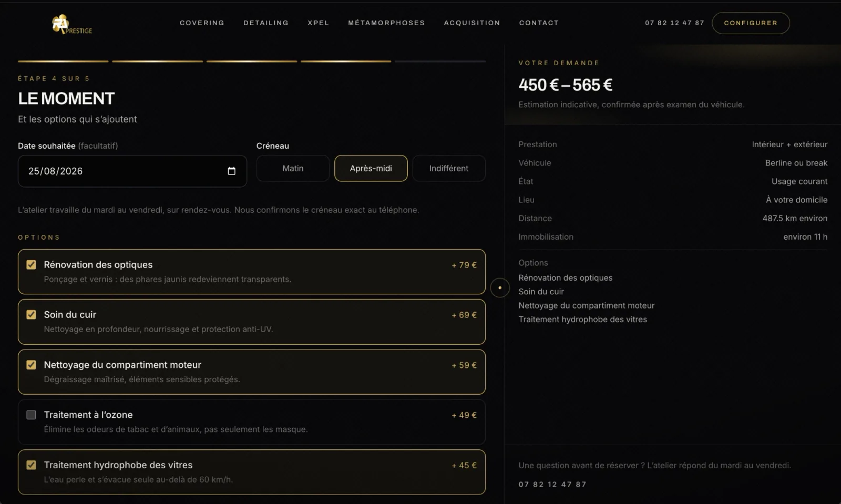Click the + 45 € vitres price

(x=464, y=465)
